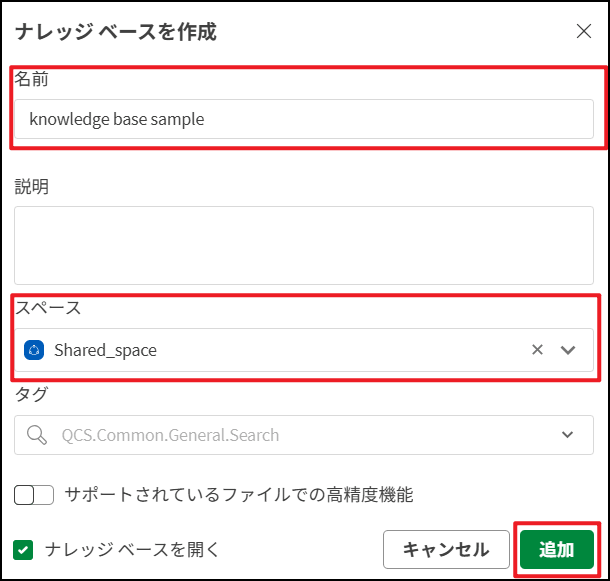Clear the Shared_space selection with X
Screen dimensions: 610x581
(537, 349)
